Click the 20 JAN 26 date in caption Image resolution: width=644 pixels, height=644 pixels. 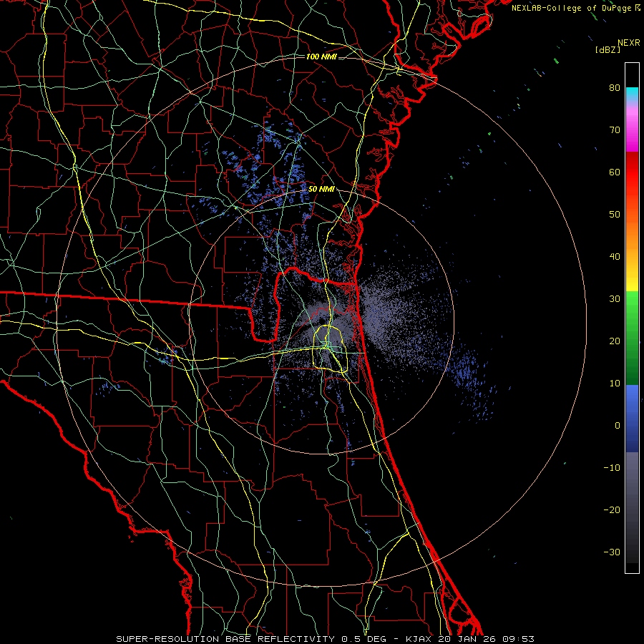coord(468,639)
